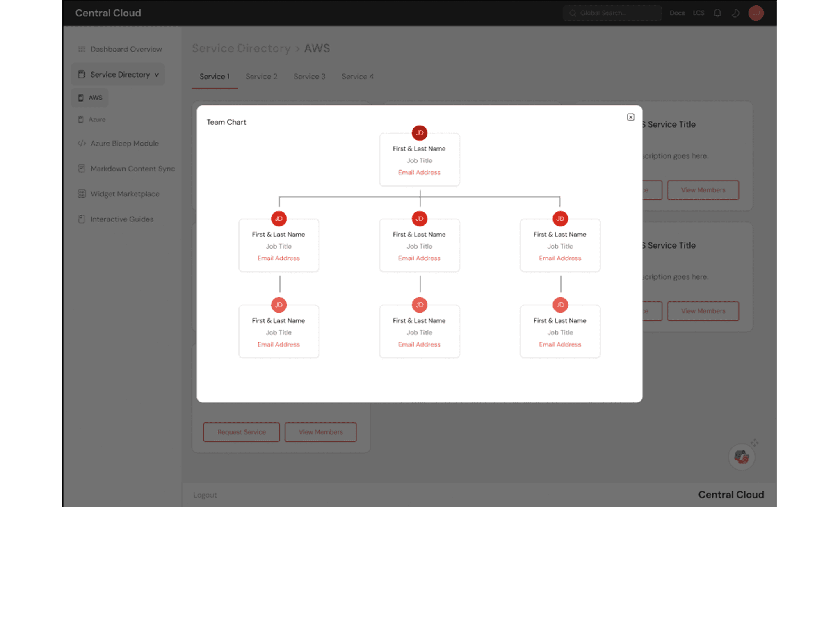Click the Logout link in the footer

(x=205, y=495)
